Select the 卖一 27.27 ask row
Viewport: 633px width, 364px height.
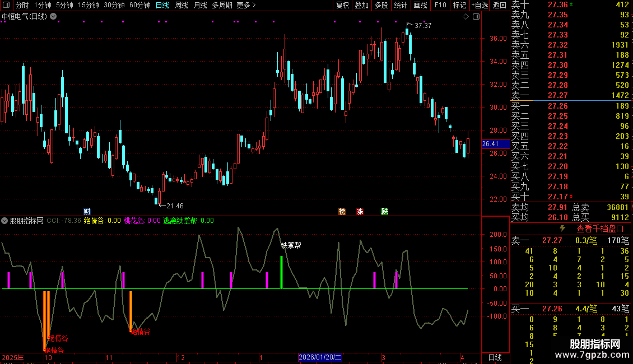(x=570, y=95)
